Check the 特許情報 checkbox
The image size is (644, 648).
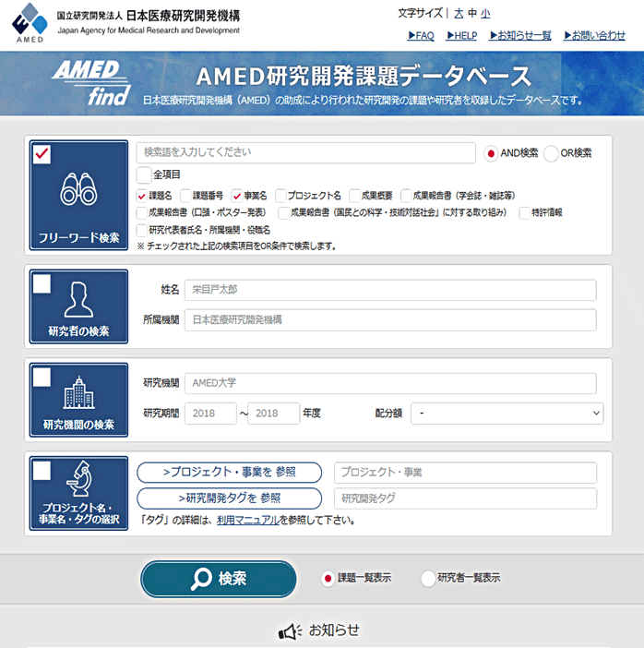coord(525,213)
